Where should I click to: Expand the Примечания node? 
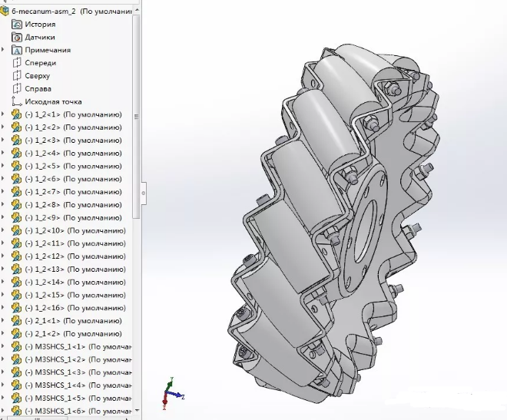coord(3,50)
